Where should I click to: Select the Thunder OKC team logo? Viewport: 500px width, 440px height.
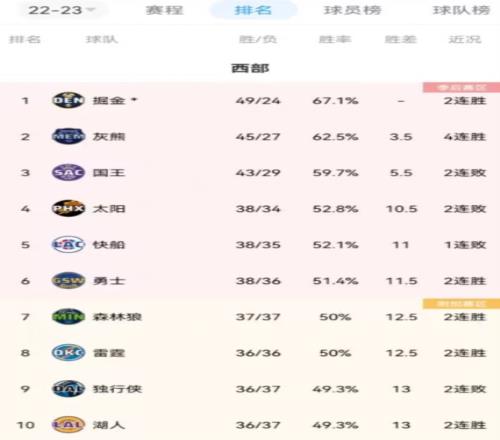(68, 352)
